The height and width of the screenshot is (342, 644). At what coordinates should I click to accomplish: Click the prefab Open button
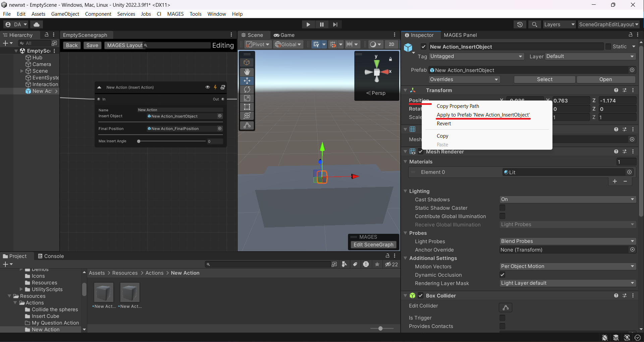click(605, 79)
